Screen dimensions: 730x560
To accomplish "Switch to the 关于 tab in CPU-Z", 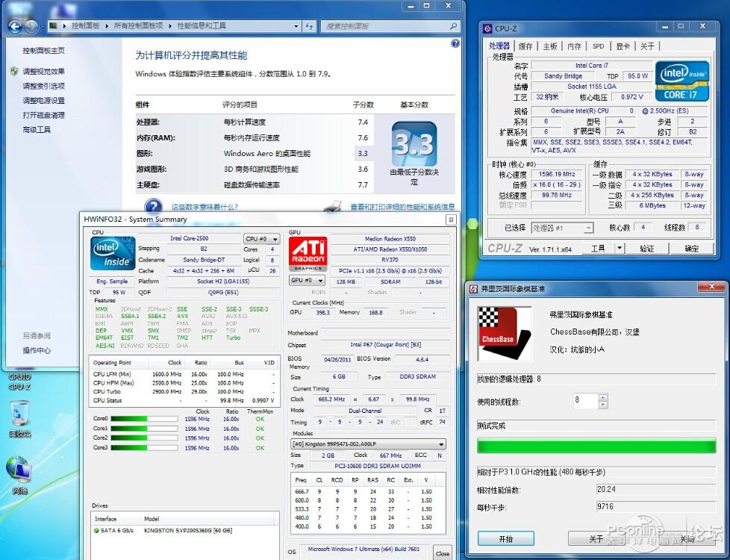I will tap(647, 46).
